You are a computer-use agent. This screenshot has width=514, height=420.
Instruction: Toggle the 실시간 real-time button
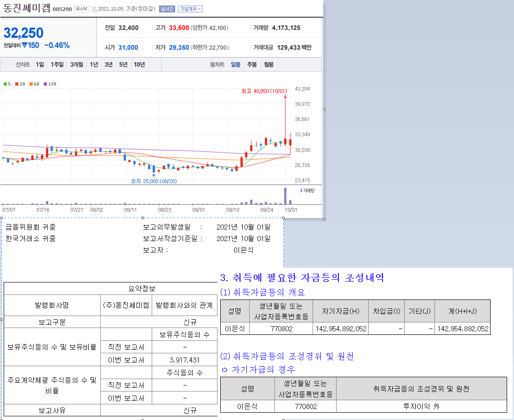(x=167, y=9)
